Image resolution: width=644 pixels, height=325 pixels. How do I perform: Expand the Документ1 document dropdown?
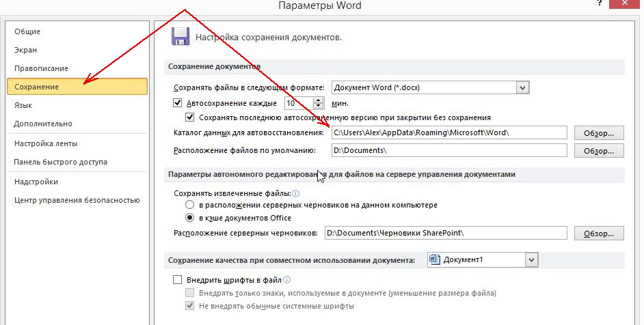pyautogui.click(x=532, y=260)
